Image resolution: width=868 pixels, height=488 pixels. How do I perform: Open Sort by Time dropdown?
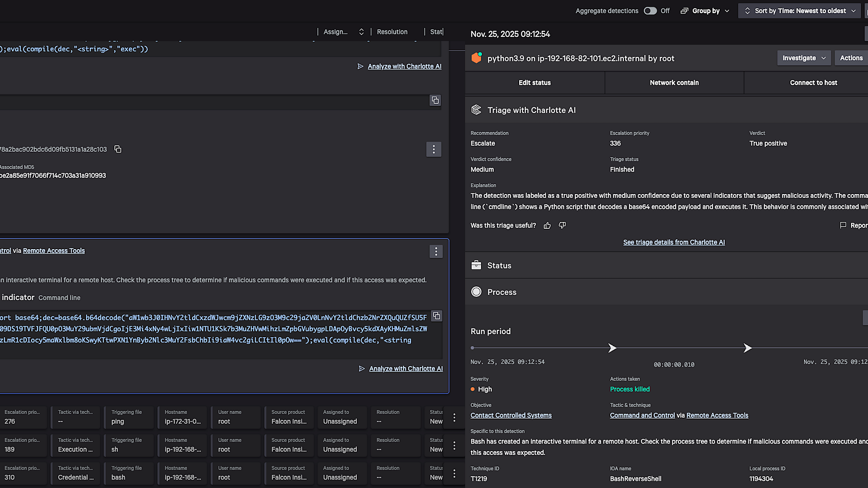(x=800, y=11)
